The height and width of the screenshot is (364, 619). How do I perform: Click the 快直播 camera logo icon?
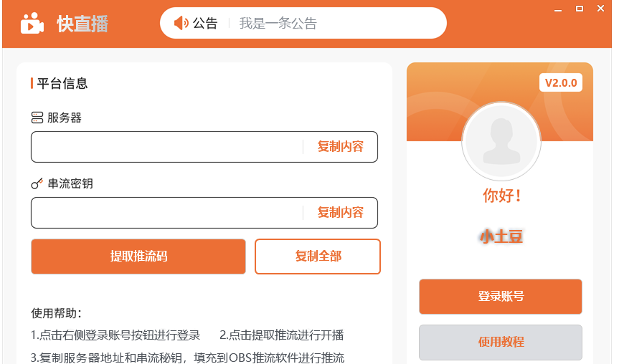(32, 24)
